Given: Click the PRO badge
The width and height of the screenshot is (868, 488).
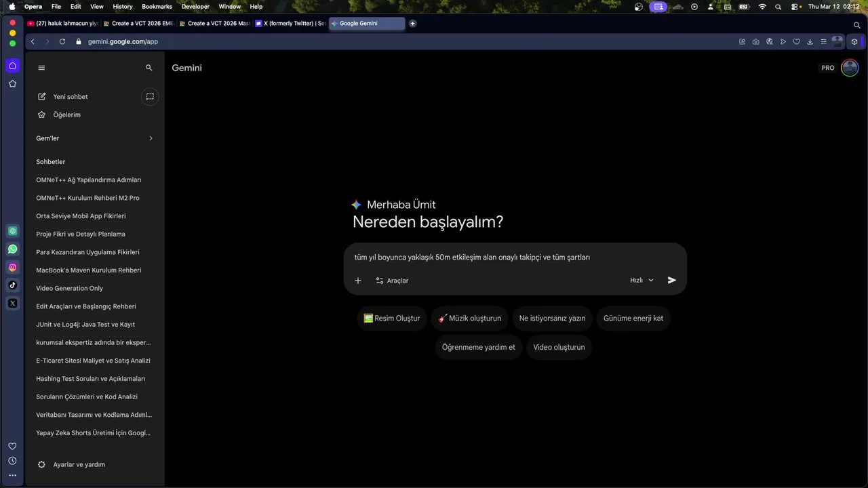Looking at the screenshot, I should (828, 68).
